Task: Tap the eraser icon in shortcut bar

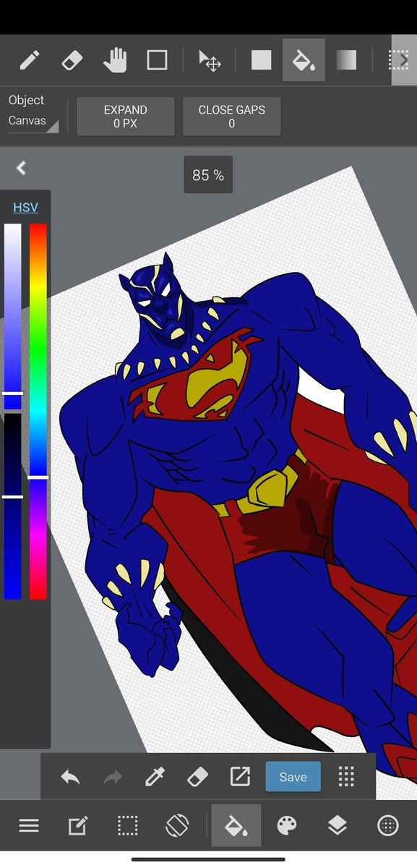Action: coord(197,777)
